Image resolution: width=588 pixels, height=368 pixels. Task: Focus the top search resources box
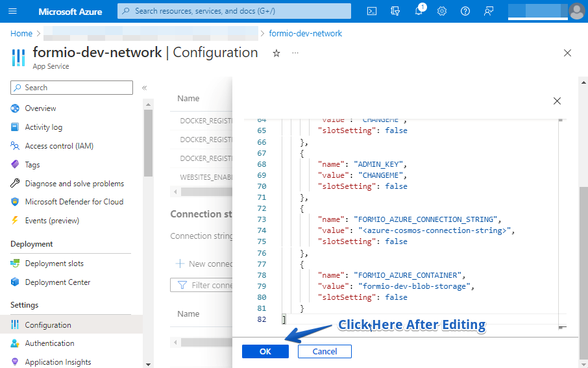(x=234, y=11)
